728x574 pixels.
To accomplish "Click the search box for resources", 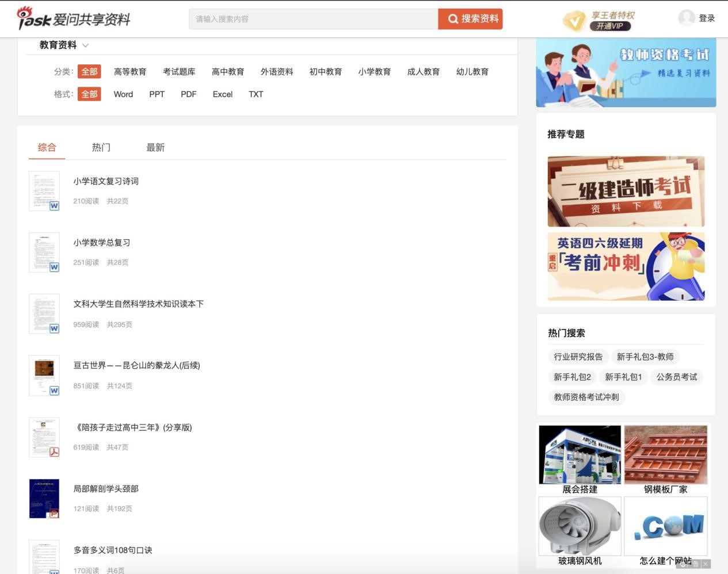I will click(314, 19).
